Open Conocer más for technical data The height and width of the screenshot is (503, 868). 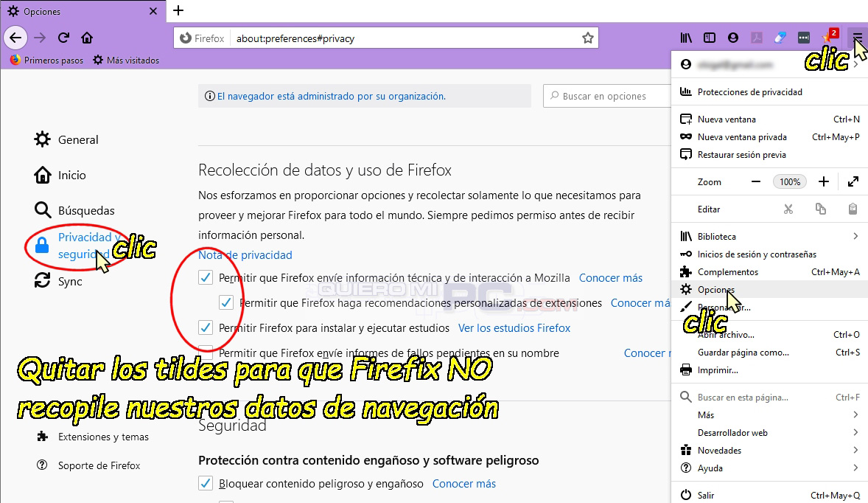(611, 277)
